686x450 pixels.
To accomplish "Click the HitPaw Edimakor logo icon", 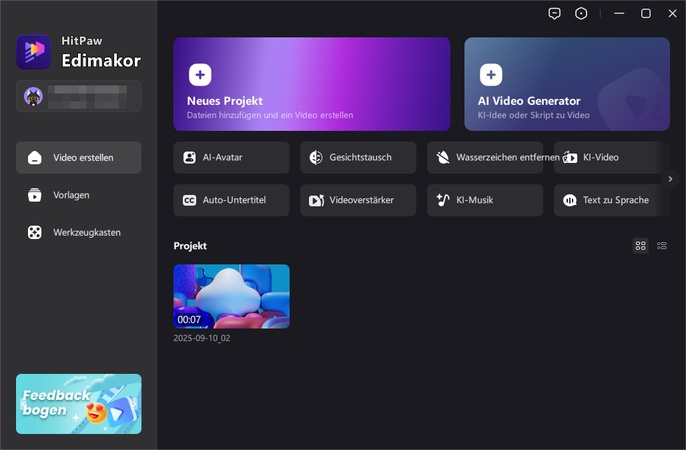I will (34, 52).
